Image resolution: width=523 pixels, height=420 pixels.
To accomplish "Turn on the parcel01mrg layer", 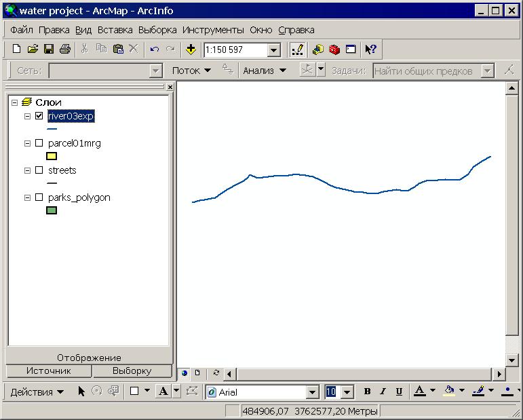I will coord(39,143).
